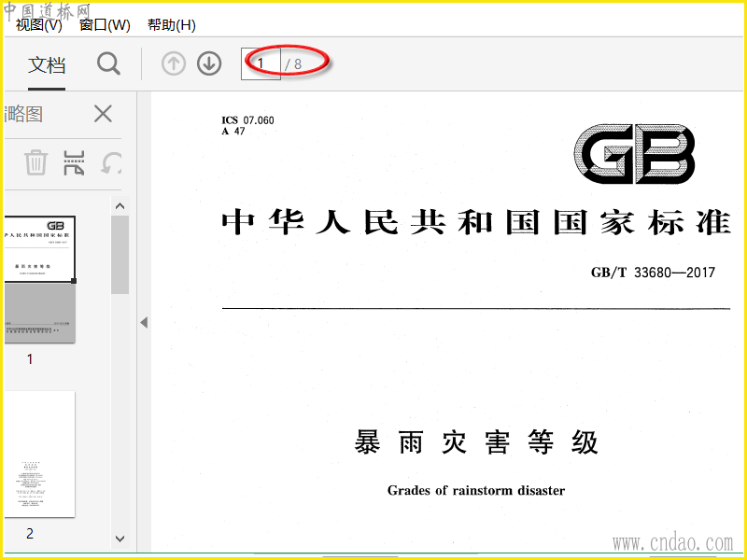This screenshot has height=560, width=747.
Task: Click the 'ICS 07.060' text
Action: 247,120
